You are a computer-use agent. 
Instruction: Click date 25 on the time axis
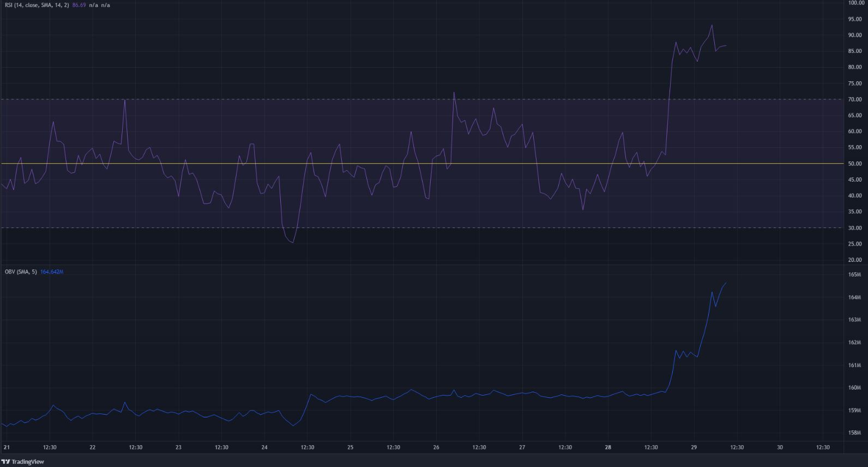[351, 447]
